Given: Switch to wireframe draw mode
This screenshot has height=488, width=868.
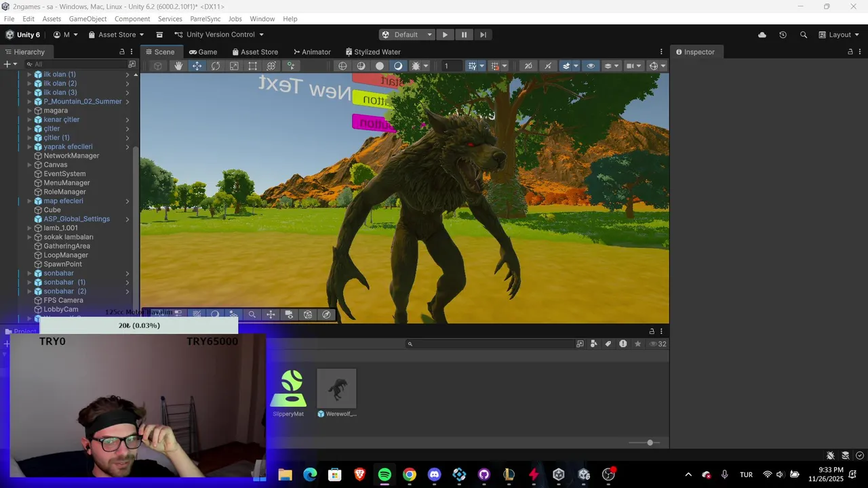Looking at the screenshot, I should [x=342, y=66].
